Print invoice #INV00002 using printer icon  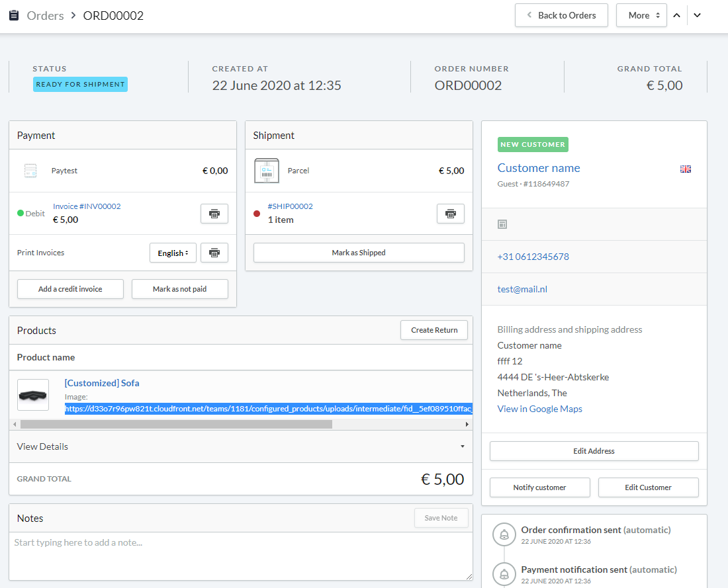pos(214,214)
